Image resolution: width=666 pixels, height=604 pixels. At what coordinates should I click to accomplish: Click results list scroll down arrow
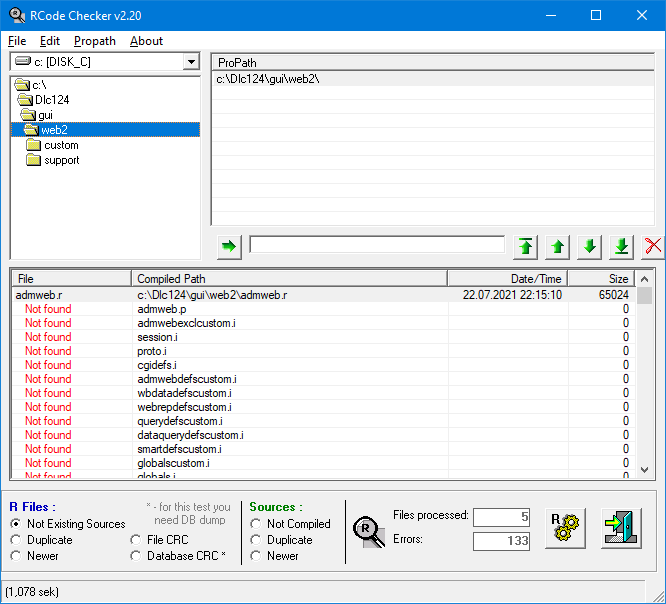pos(644,470)
